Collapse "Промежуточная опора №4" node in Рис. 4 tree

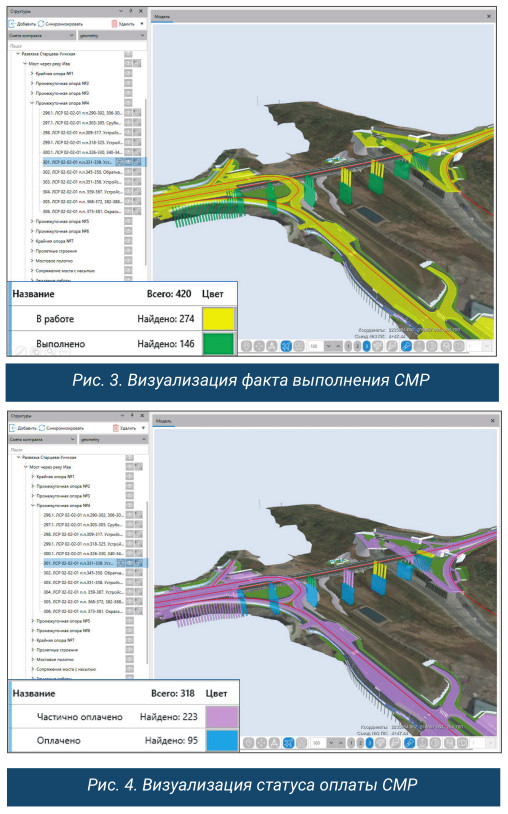tap(33, 505)
